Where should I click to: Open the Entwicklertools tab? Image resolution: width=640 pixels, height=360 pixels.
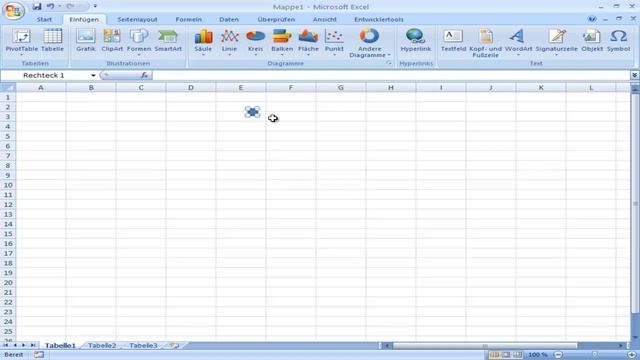tap(379, 19)
